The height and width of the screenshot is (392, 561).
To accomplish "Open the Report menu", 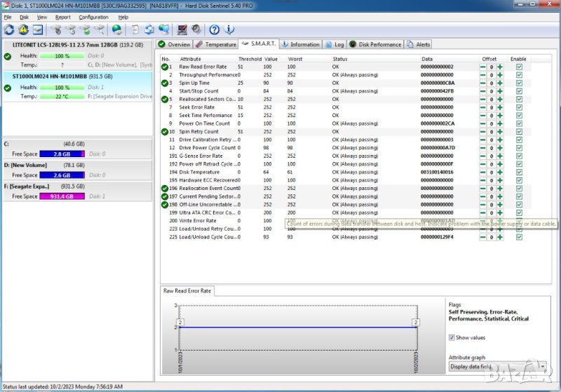I will tap(63, 17).
